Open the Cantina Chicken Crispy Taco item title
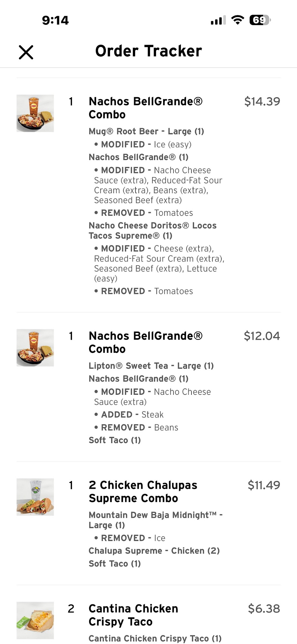 [133, 615]
